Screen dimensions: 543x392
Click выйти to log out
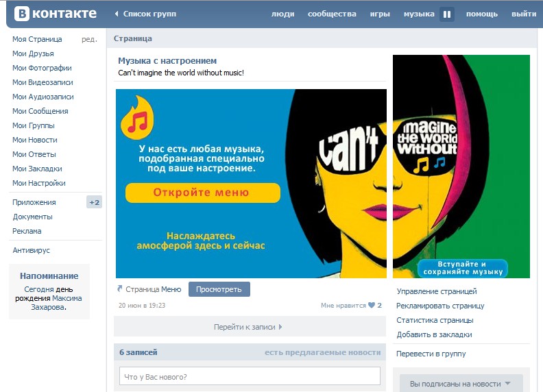pyautogui.click(x=524, y=14)
